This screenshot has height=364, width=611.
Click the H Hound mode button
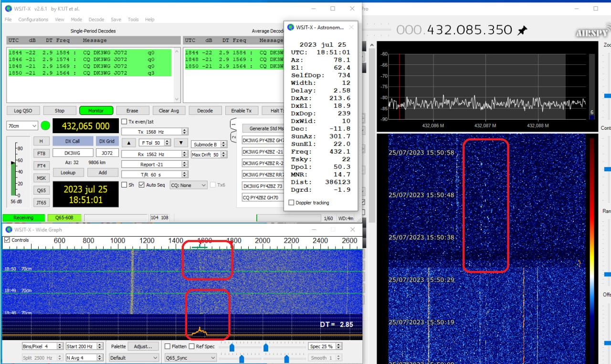click(x=41, y=141)
